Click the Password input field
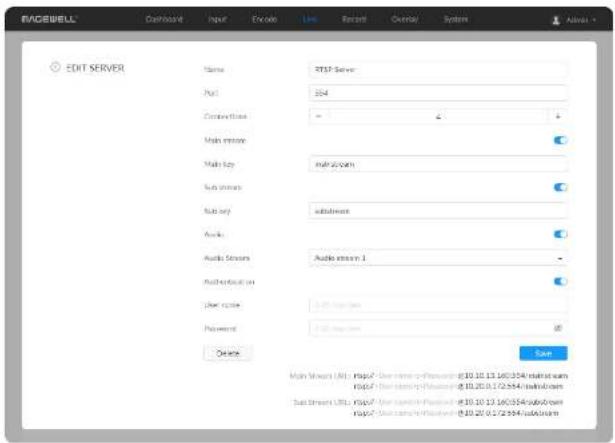Image resolution: width=615 pixels, height=443 pixels. pos(438,328)
